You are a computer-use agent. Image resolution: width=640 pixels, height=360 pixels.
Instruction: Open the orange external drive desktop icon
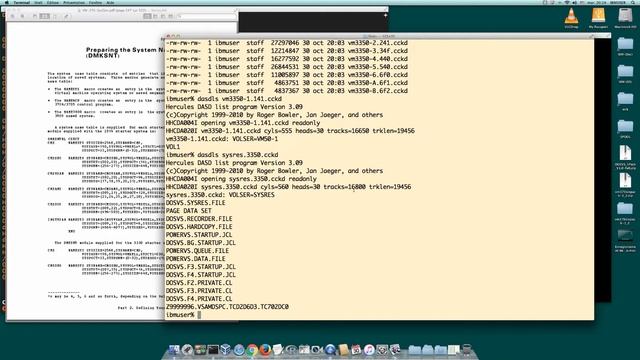coord(598,16)
